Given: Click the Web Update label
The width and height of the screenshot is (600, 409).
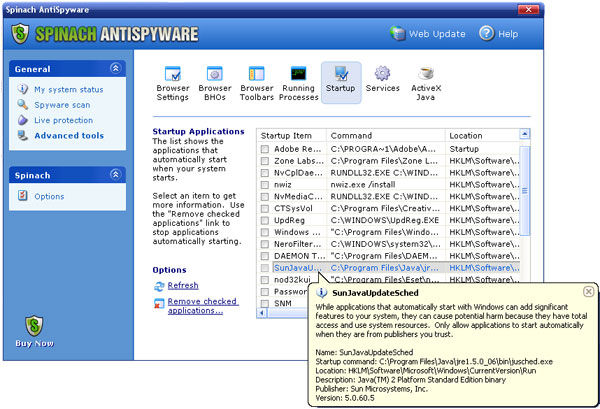Looking at the screenshot, I should 437,34.
